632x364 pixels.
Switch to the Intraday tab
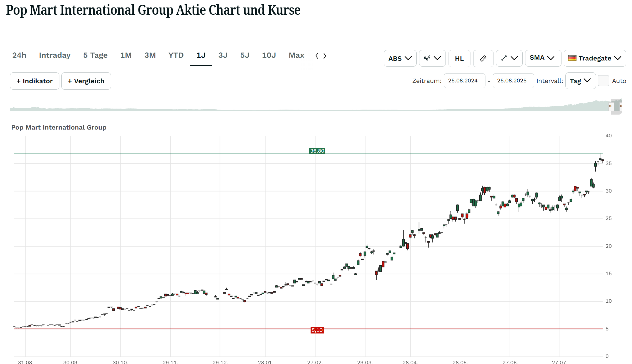(55, 55)
